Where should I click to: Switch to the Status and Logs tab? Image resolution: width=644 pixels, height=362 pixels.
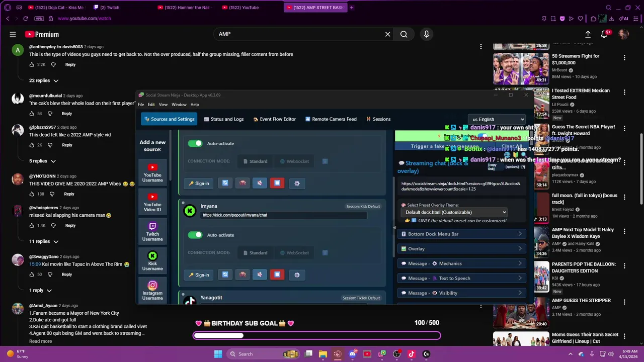[223, 119]
